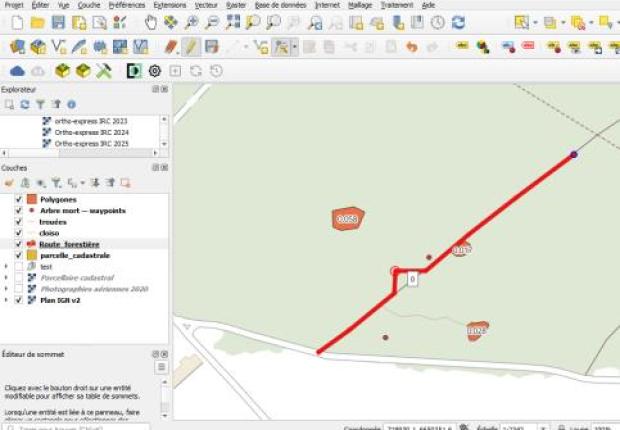Click the black gear settings icon
The image size is (620, 430).
[x=155, y=71]
